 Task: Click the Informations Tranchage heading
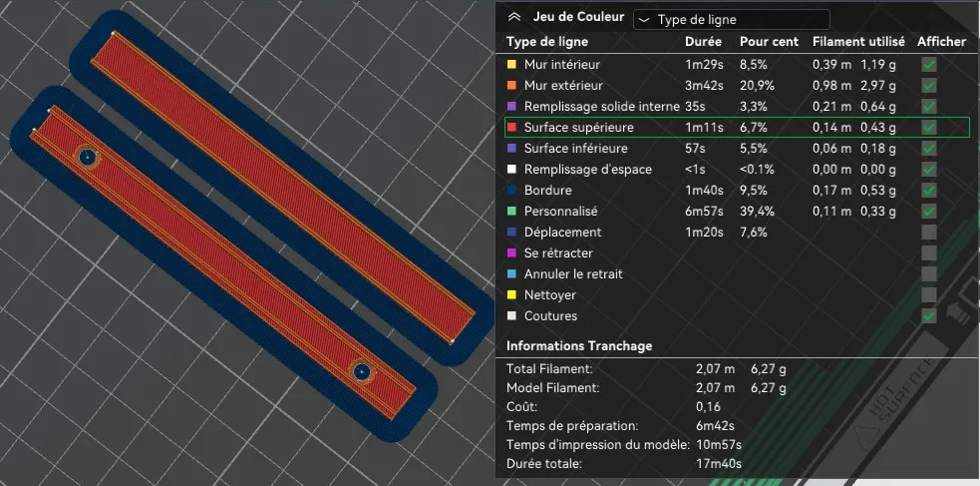coord(579,346)
